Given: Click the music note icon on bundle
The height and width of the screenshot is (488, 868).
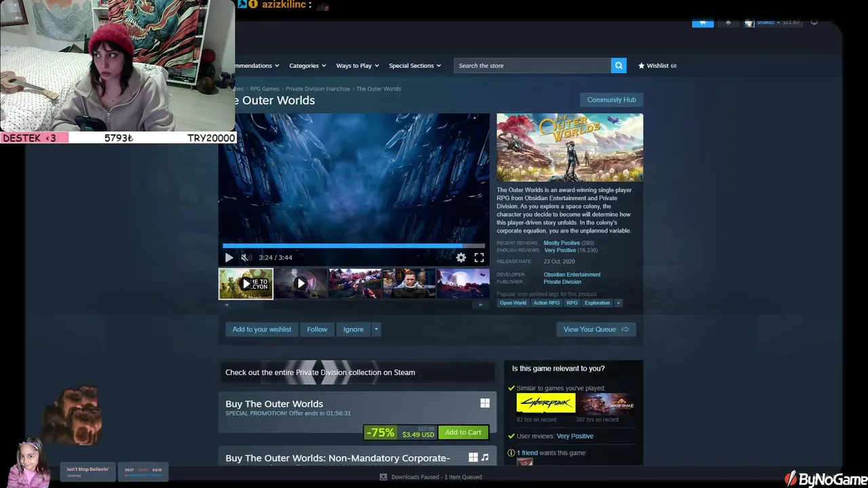Looking at the screenshot, I should click(x=485, y=457).
